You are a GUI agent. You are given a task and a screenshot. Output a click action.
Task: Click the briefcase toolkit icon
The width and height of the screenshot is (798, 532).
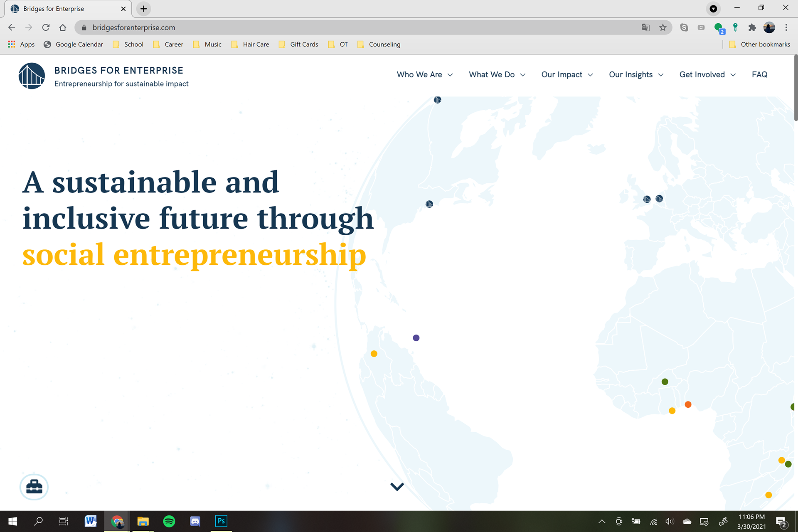pyautogui.click(x=34, y=487)
